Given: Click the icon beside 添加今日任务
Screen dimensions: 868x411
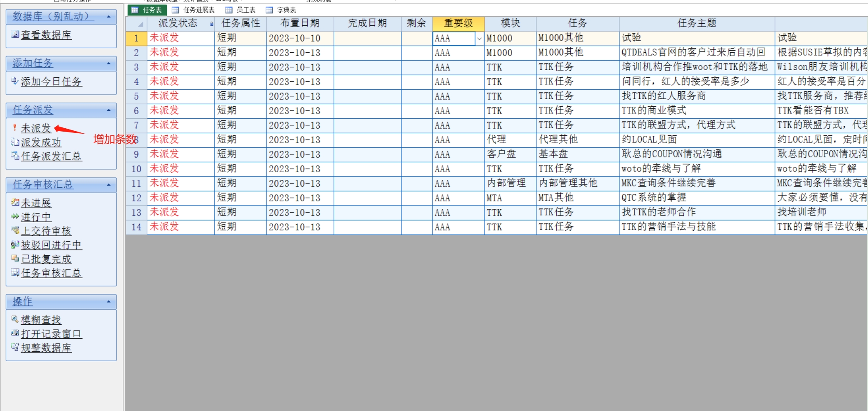Looking at the screenshot, I should click(x=15, y=81).
